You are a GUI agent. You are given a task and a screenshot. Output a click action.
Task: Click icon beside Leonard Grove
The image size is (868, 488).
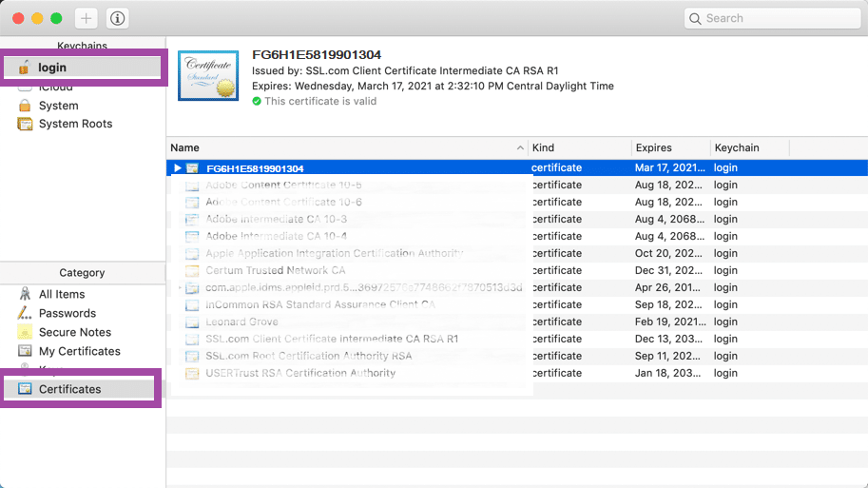(192, 322)
